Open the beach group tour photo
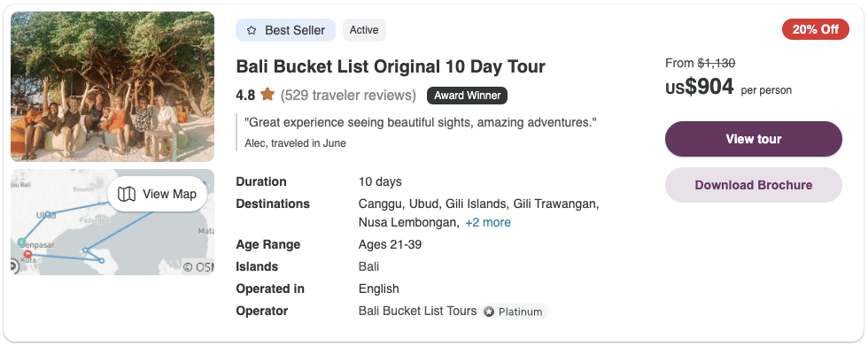The height and width of the screenshot is (346, 868). (112, 86)
